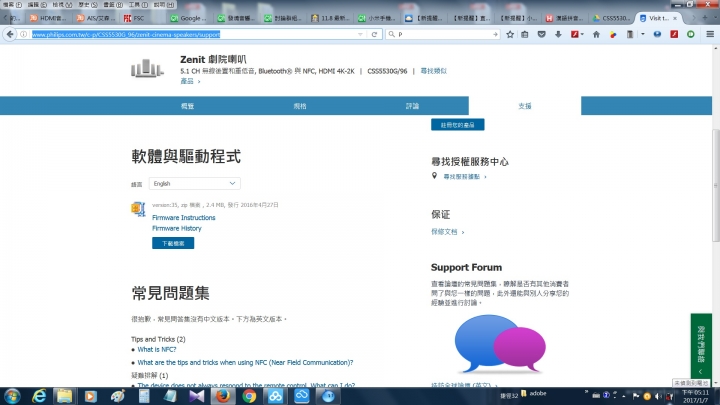The image size is (720, 405).
Task: Switch to the Google browser tab
Action: pos(189,18)
